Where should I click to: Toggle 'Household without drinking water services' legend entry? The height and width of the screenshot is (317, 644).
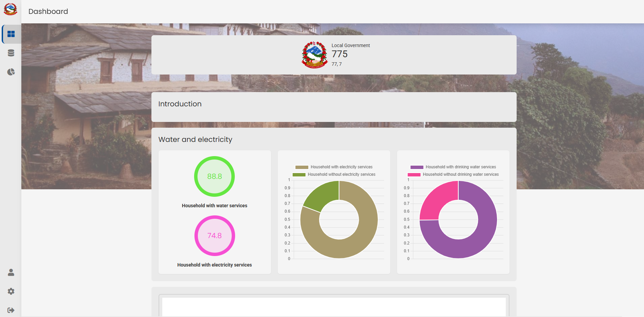[x=461, y=174]
